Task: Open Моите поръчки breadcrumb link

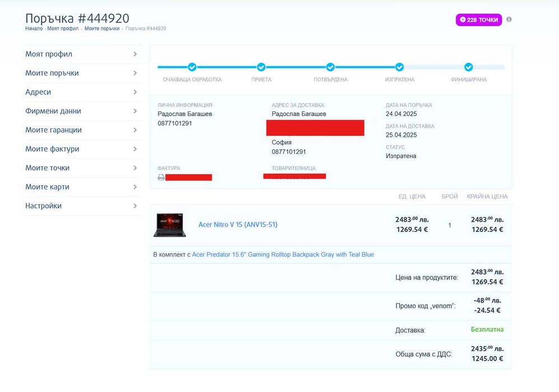Action: (x=102, y=29)
